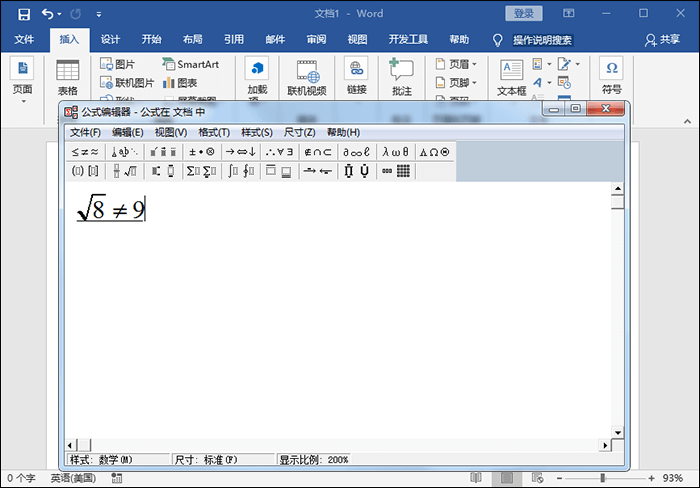Expand the 文本框 text box dropdown
Screen dimensions: 700x488
[x=511, y=91]
